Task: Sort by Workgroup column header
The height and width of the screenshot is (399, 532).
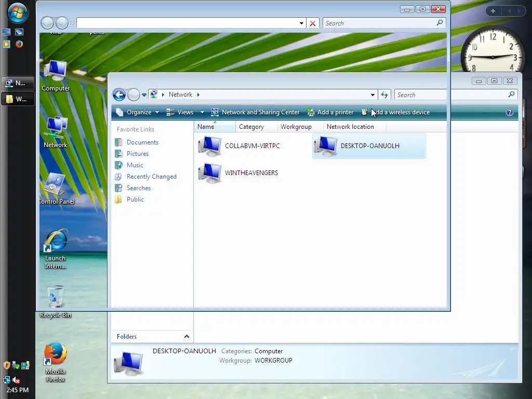Action: 300,127
